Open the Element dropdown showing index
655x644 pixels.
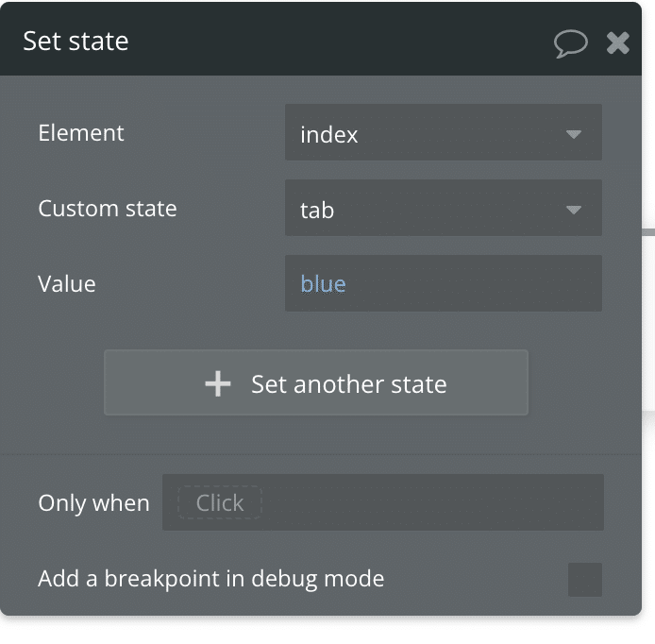click(x=444, y=132)
